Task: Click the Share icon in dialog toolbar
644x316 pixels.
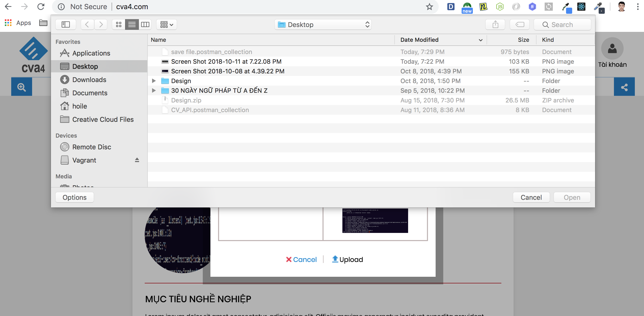Action: (x=495, y=24)
